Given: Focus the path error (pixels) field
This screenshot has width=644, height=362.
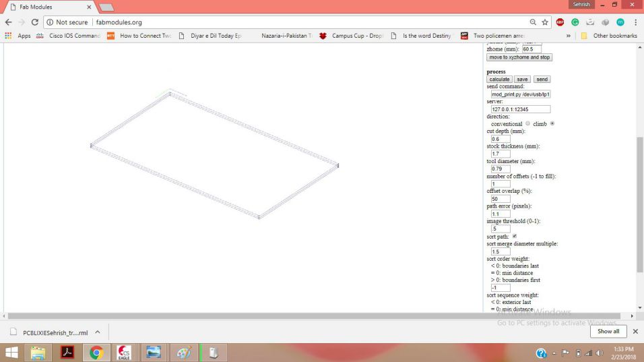Looking at the screenshot, I should (x=501, y=214).
